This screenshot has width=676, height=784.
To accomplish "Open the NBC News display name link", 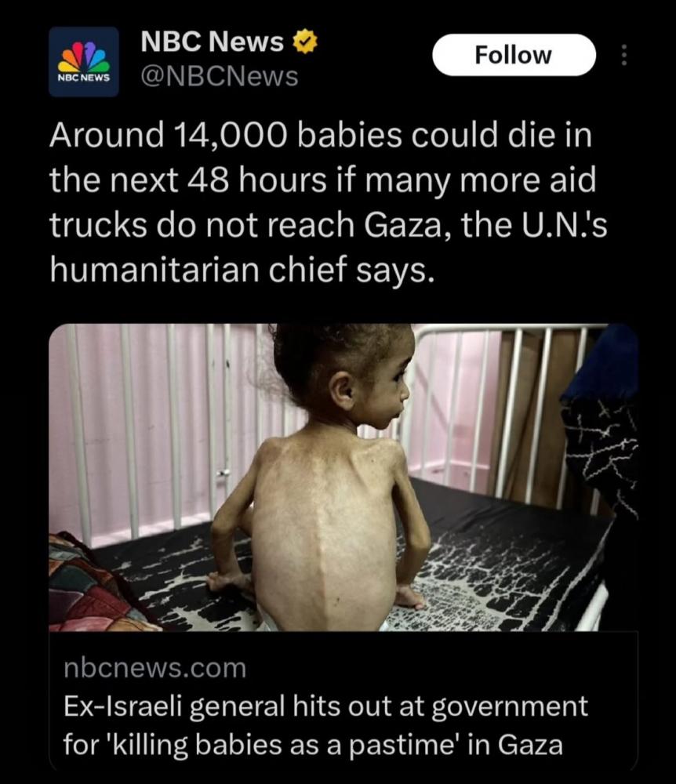I will [x=212, y=42].
